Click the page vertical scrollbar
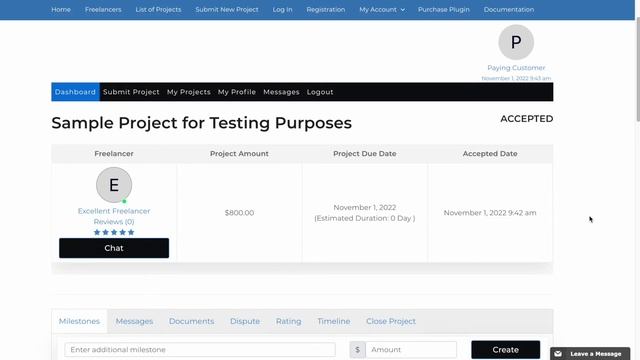This screenshot has height=360, width=640. coord(638,69)
